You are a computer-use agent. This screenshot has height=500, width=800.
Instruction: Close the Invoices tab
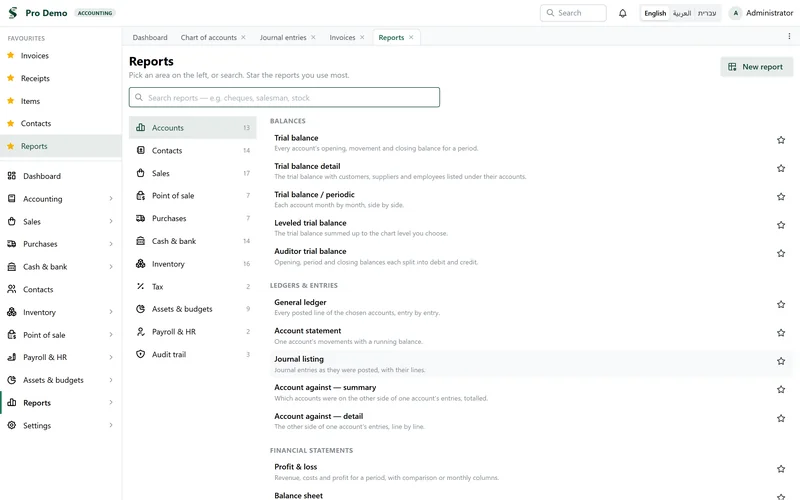pos(362,37)
